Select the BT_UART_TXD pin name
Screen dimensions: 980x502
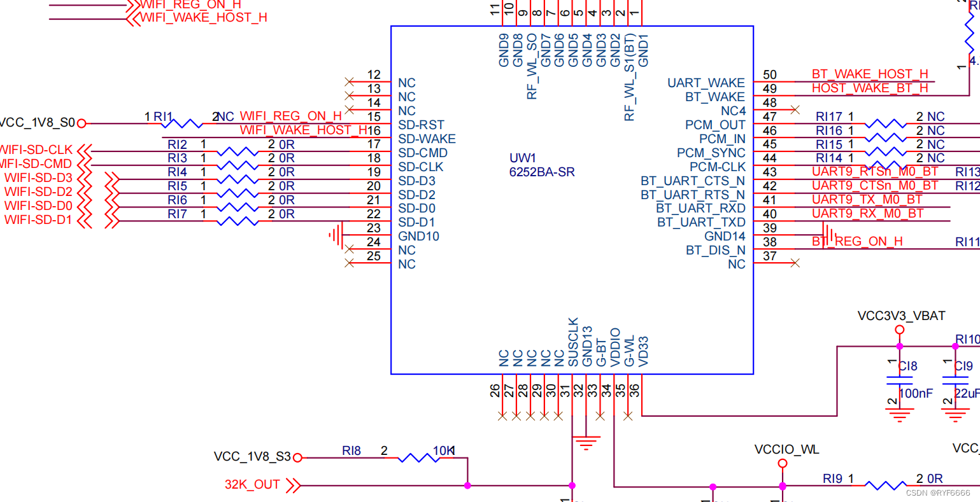coord(701,223)
